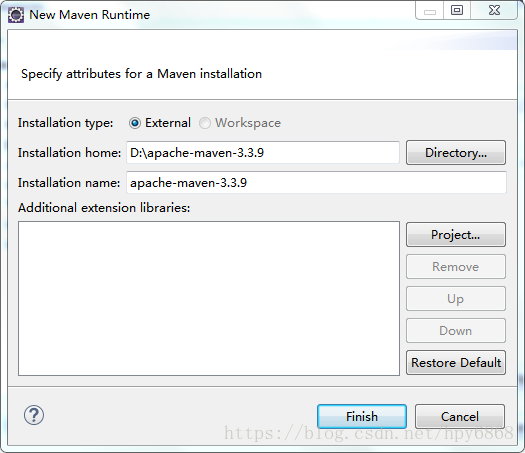Click Restore Default button
Screen dimensions: 525x453
click(x=456, y=363)
